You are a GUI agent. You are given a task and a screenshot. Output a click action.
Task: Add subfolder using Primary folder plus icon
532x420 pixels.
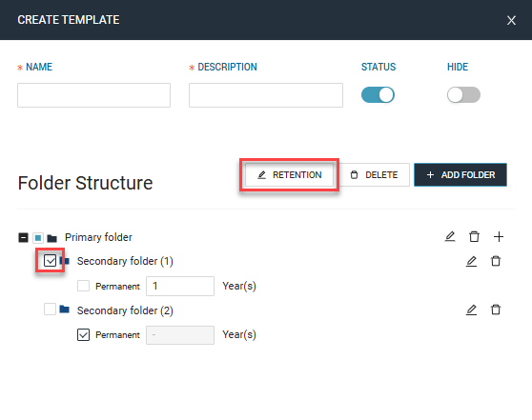coord(499,236)
